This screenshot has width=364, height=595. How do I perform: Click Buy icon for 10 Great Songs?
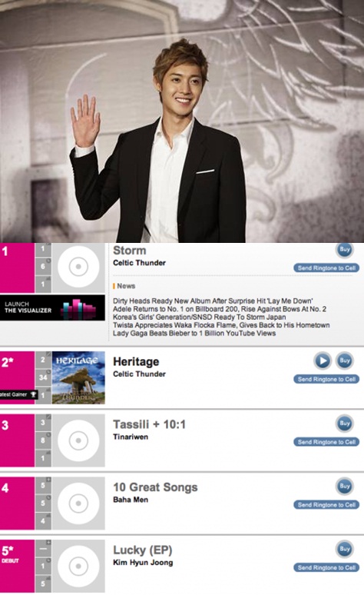pyautogui.click(x=345, y=486)
